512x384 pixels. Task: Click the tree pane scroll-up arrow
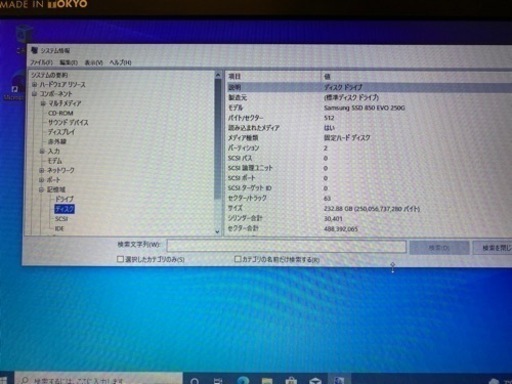(x=218, y=75)
